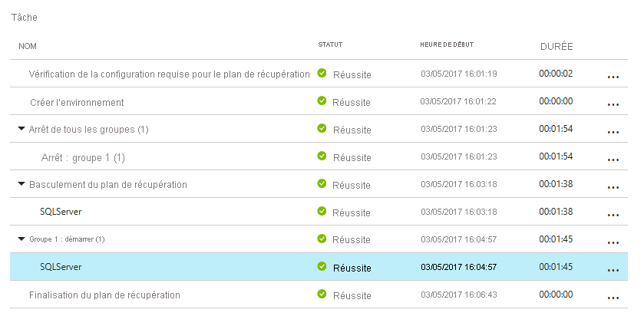Open ellipsis menu for highlighted SQLServer row

point(613,270)
